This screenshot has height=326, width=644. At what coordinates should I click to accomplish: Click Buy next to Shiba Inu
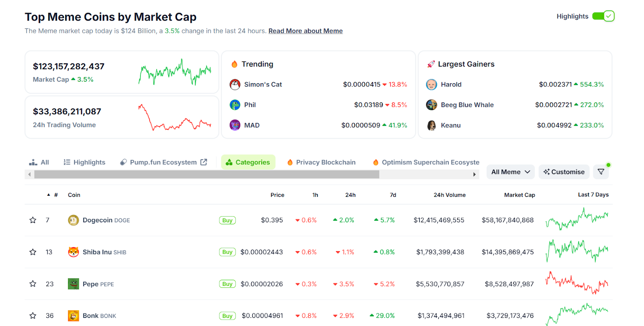227,252
